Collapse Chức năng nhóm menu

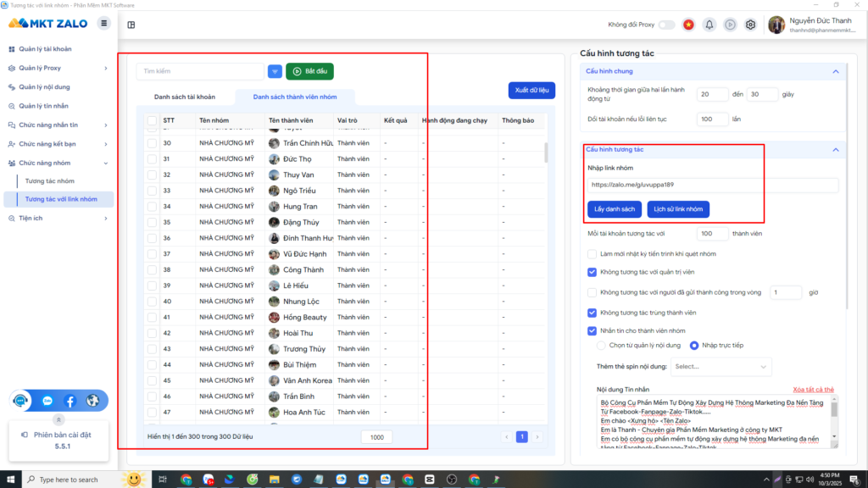click(58, 164)
